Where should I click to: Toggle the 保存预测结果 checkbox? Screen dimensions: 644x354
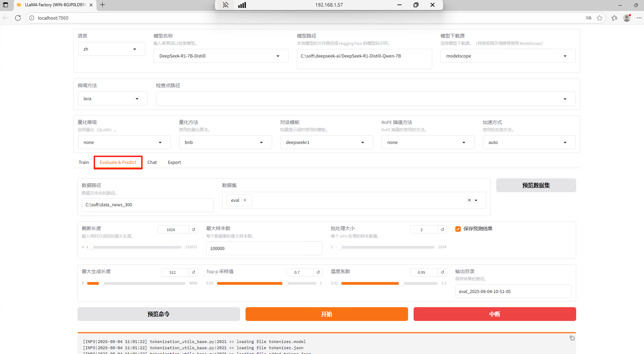pos(458,229)
